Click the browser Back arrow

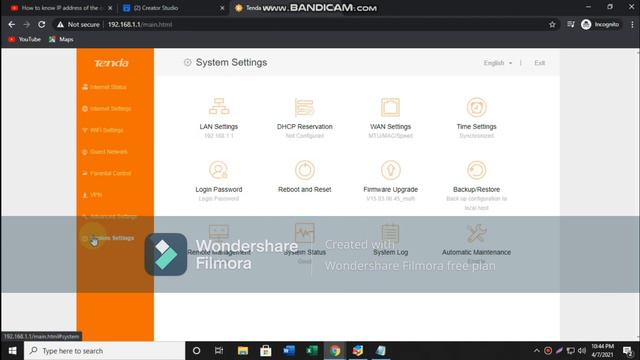pos(11,24)
